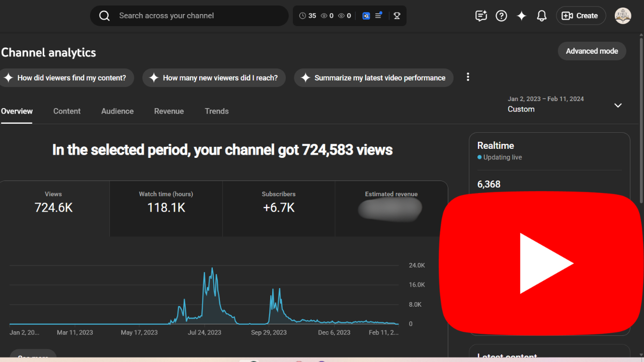This screenshot has width=644, height=362.
Task: Open the blue vidIQ extension icon
Action: click(x=366, y=16)
